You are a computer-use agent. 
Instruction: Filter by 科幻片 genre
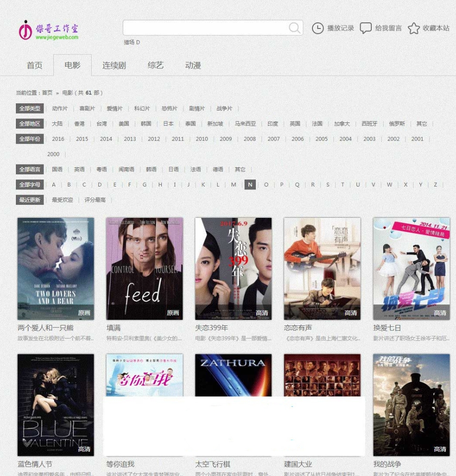[x=142, y=108]
